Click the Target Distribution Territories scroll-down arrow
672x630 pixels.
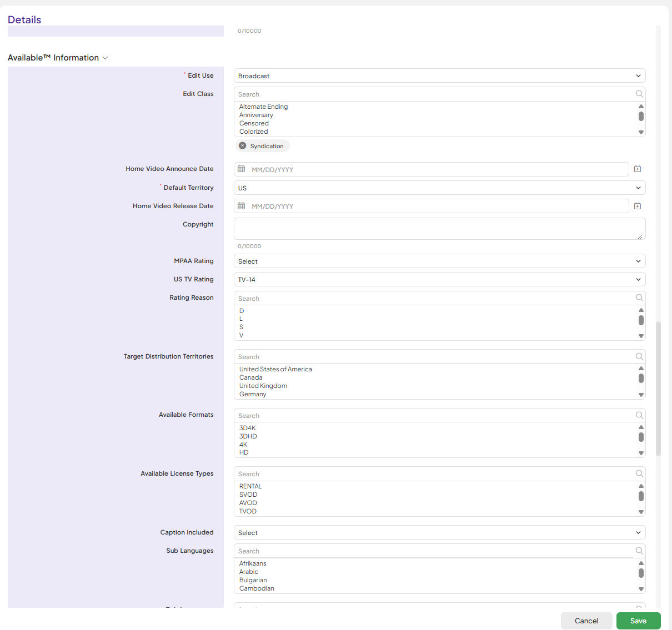point(641,395)
